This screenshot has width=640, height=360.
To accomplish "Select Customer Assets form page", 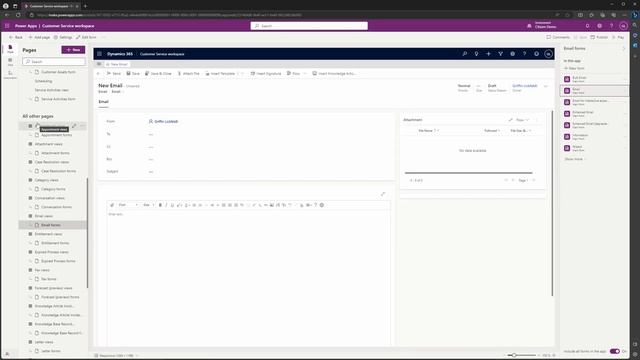I will coord(58,72).
